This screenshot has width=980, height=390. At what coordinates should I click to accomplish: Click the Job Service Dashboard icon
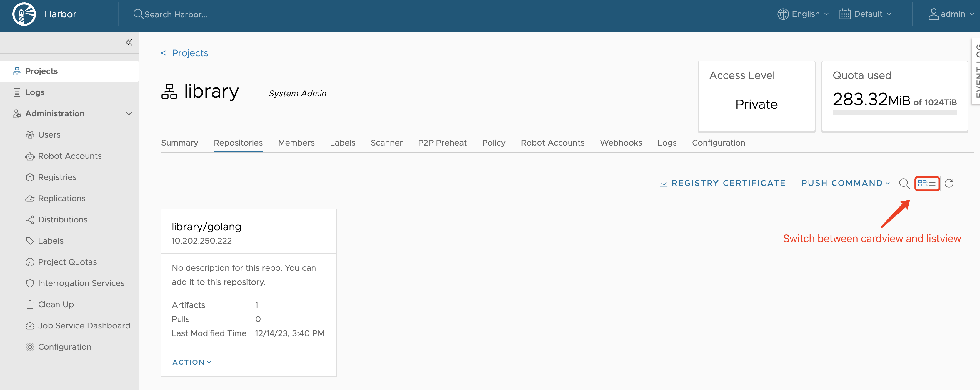30,325
